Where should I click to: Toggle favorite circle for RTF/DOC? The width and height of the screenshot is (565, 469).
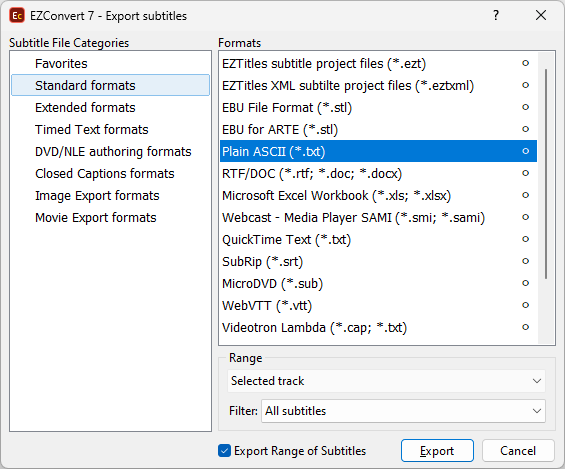point(525,173)
